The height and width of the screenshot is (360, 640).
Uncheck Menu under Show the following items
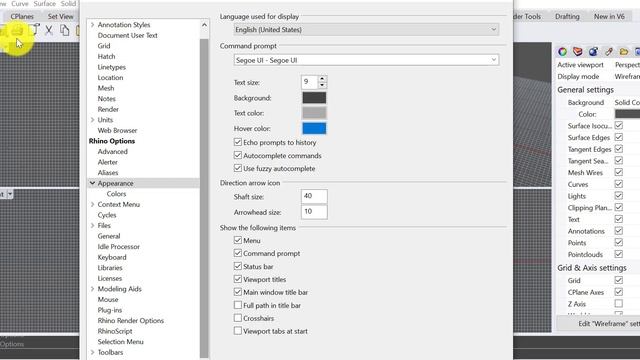coord(238,240)
